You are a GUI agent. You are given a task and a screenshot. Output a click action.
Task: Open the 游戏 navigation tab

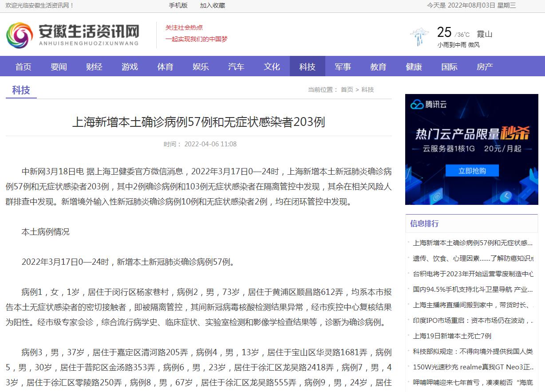coord(130,67)
